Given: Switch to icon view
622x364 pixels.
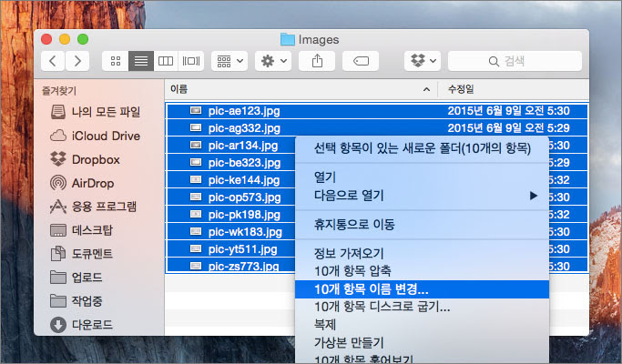Looking at the screenshot, I should click(116, 61).
